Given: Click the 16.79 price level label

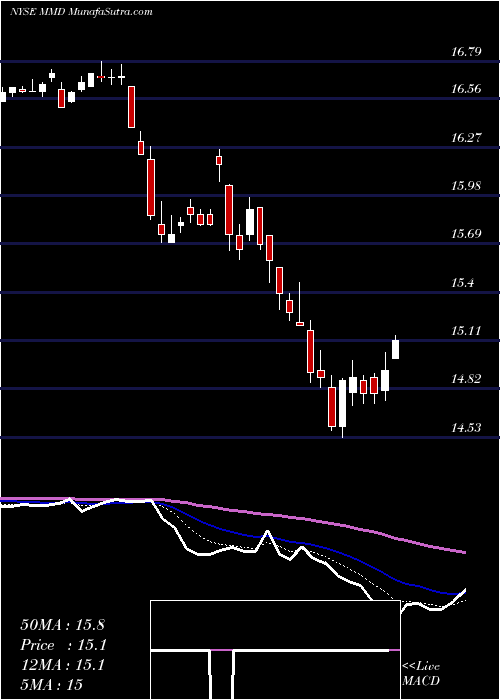Looking at the screenshot, I should 466,51.
